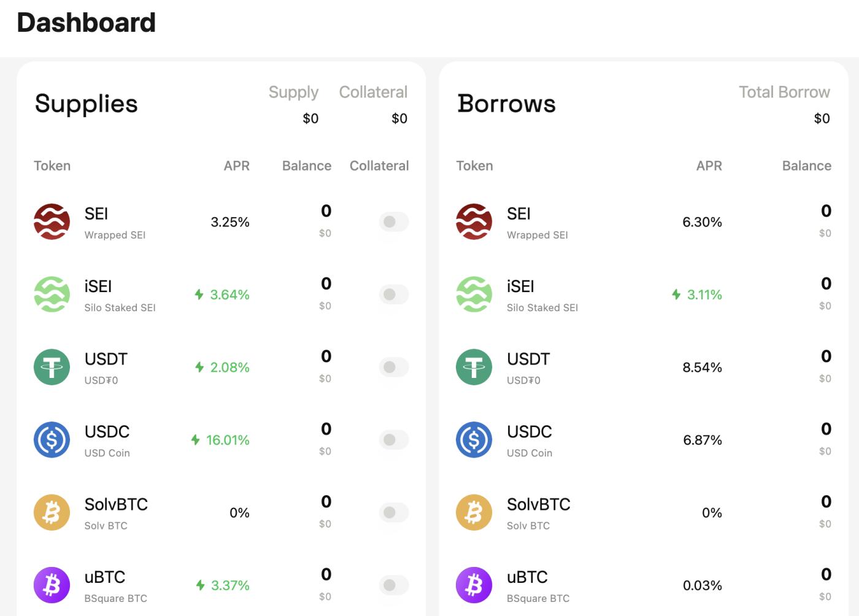This screenshot has height=616, width=859.
Task: Open the Wrapped SEI supply row
Action: 221,221
